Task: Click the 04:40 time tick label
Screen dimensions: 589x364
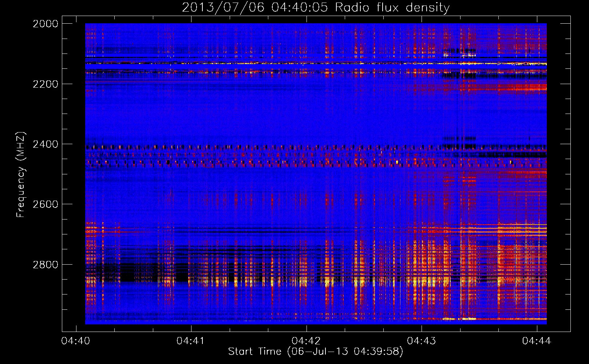Action: (x=76, y=341)
